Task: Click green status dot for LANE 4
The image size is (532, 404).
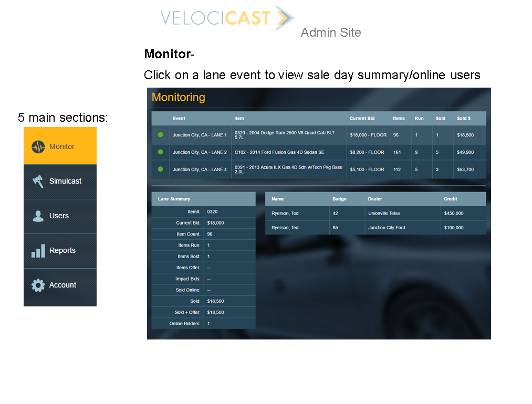Action: coord(161,169)
